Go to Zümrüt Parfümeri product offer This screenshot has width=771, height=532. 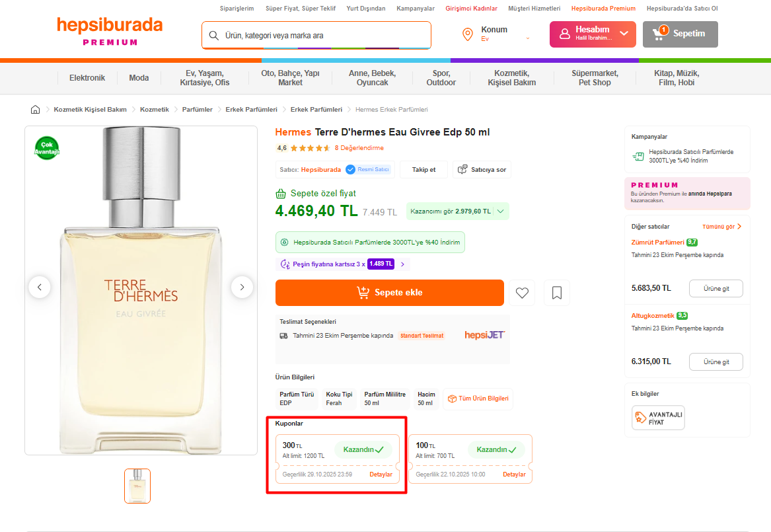716,288
